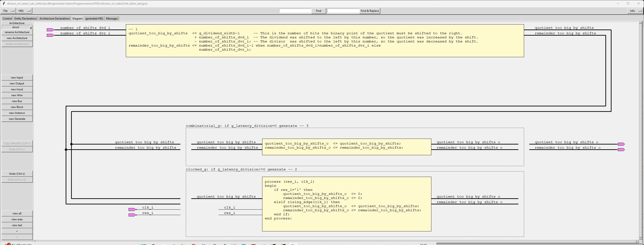Click the remainder_too_big_by_shifts_o output port symbol
This screenshot has width=644, height=245.
click(x=621, y=150)
